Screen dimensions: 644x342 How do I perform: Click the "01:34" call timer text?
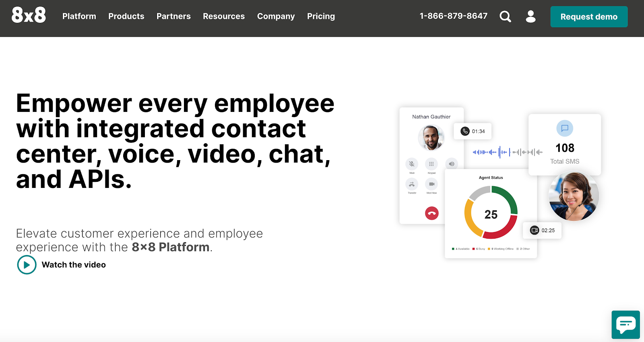tap(478, 131)
